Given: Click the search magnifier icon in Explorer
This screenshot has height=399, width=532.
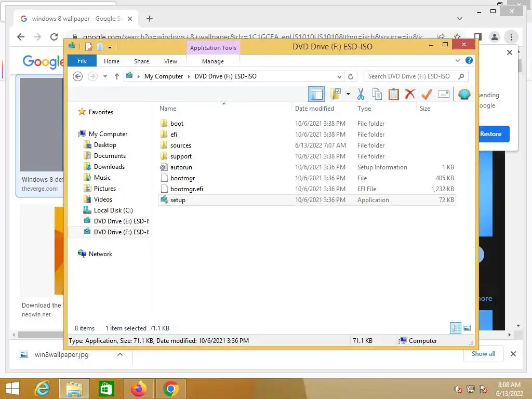Looking at the screenshot, I should (x=461, y=76).
